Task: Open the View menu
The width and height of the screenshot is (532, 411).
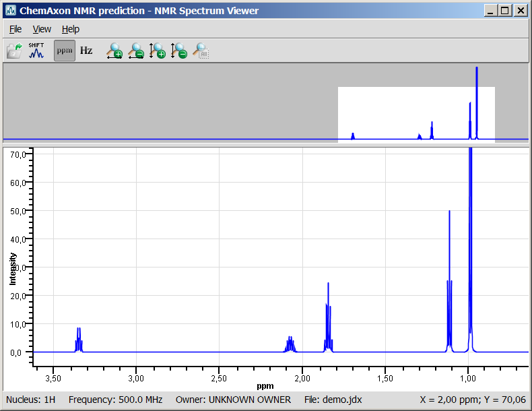Action: click(42, 29)
